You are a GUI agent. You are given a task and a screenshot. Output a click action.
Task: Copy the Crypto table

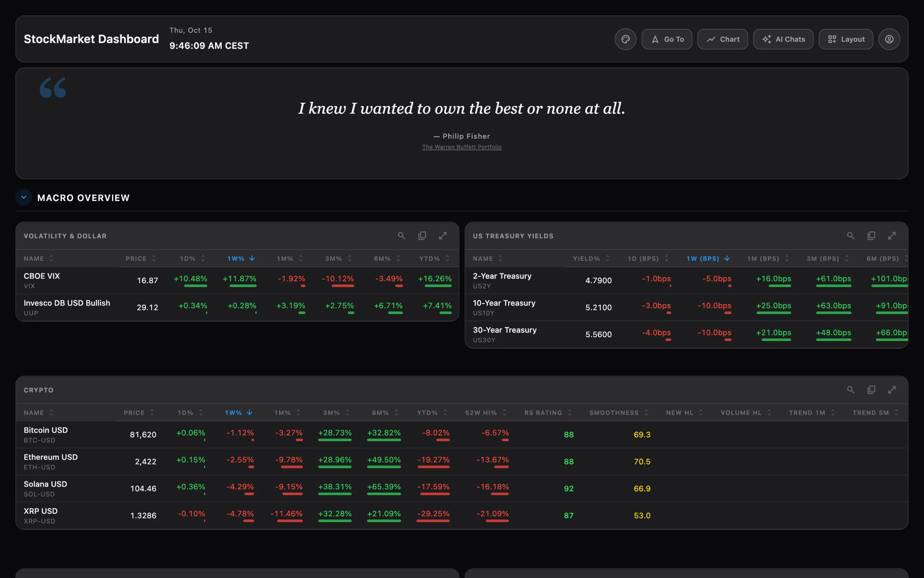click(871, 390)
